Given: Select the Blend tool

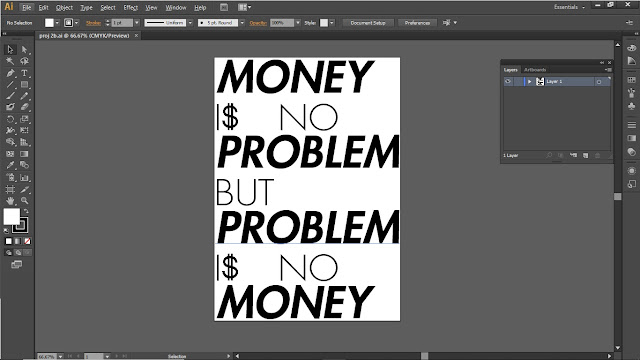Looking at the screenshot, I should point(24,165).
